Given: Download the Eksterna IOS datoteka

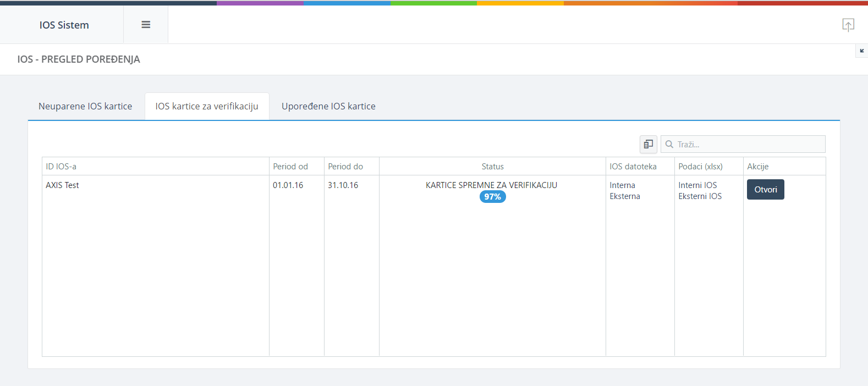Looking at the screenshot, I should (624, 196).
